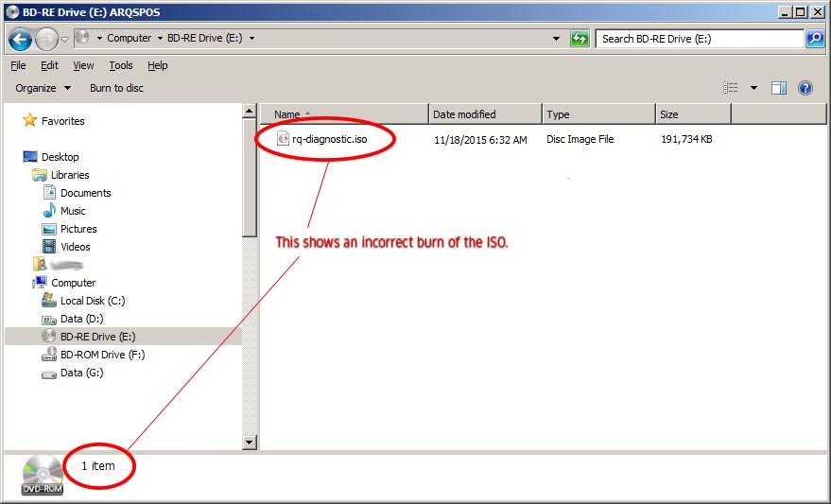This screenshot has width=831, height=504.
Task: Toggle the preview pane icon
Action: [779, 88]
